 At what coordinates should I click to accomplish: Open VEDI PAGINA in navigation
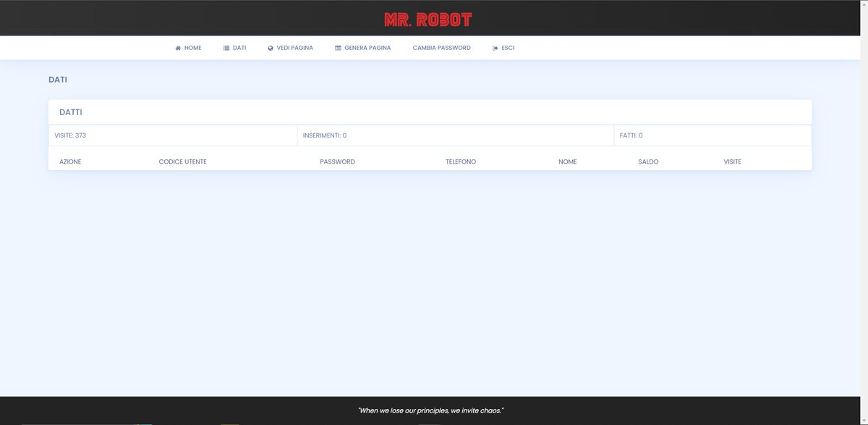290,48
